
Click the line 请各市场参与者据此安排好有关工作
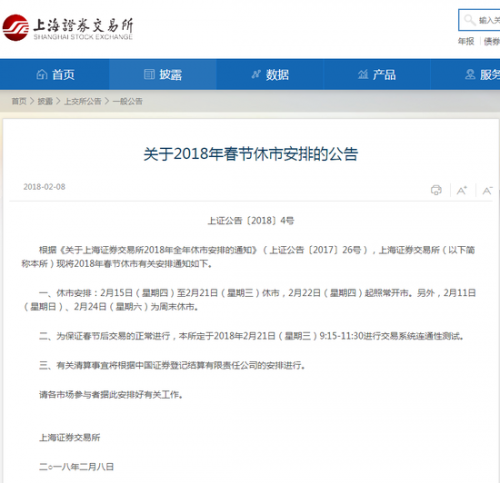tap(111, 395)
